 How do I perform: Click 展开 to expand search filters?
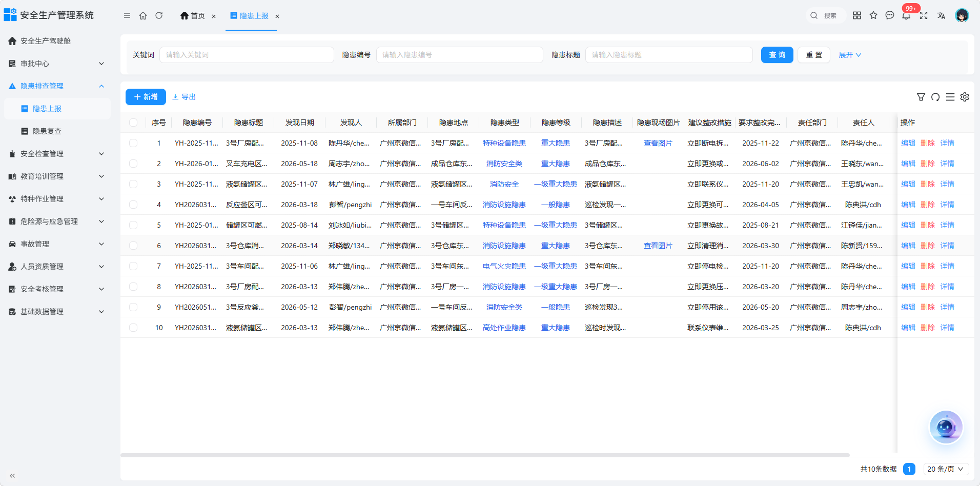850,55
